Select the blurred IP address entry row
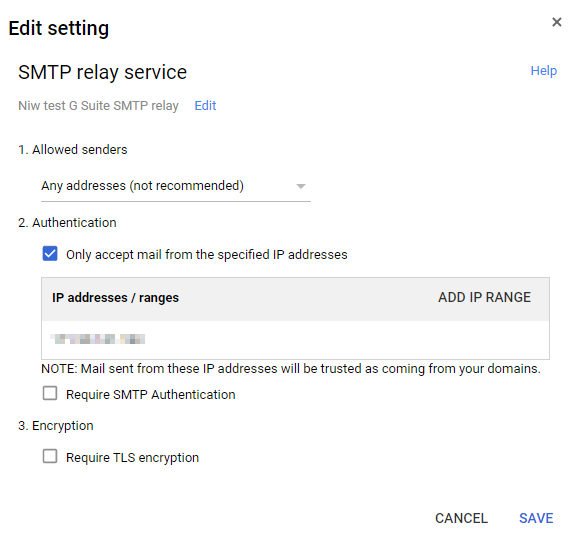The height and width of the screenshot is (541, 573). tap(295, 340)
